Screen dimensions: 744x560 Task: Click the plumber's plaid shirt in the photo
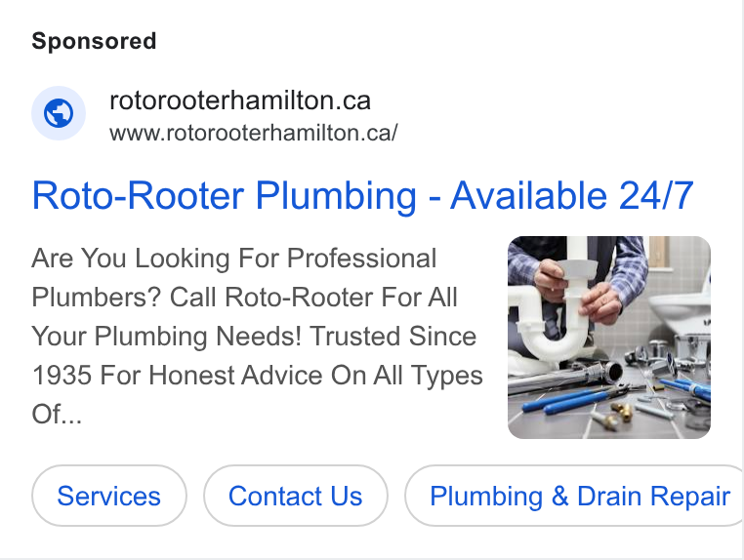pos(629,270)
